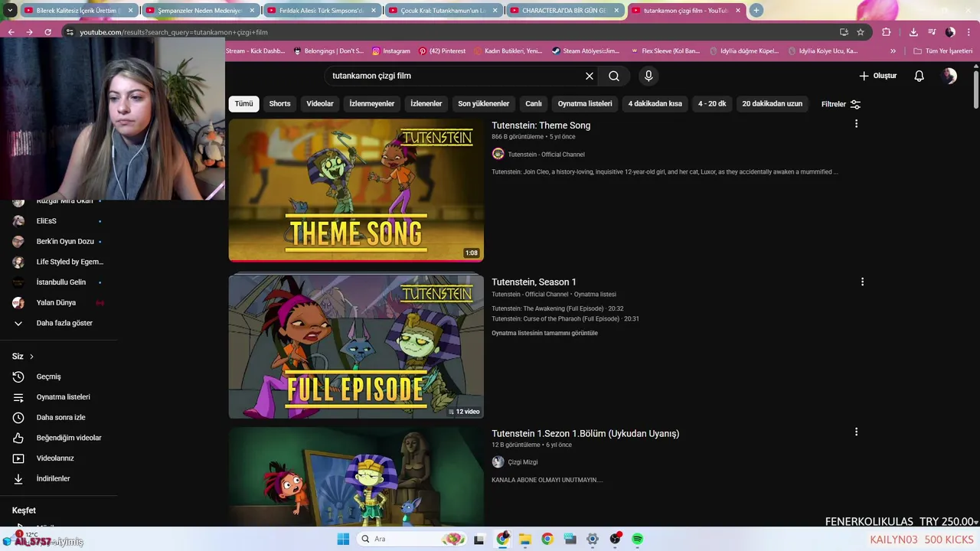
Task: Open Windows Start menu
Action: [x=343, y=539]
